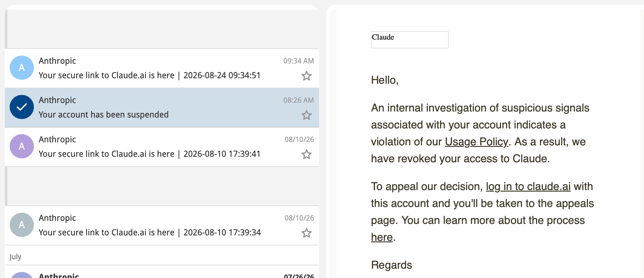
Task: Follow the log in to claude.ai link
Action: pos(528,186)
